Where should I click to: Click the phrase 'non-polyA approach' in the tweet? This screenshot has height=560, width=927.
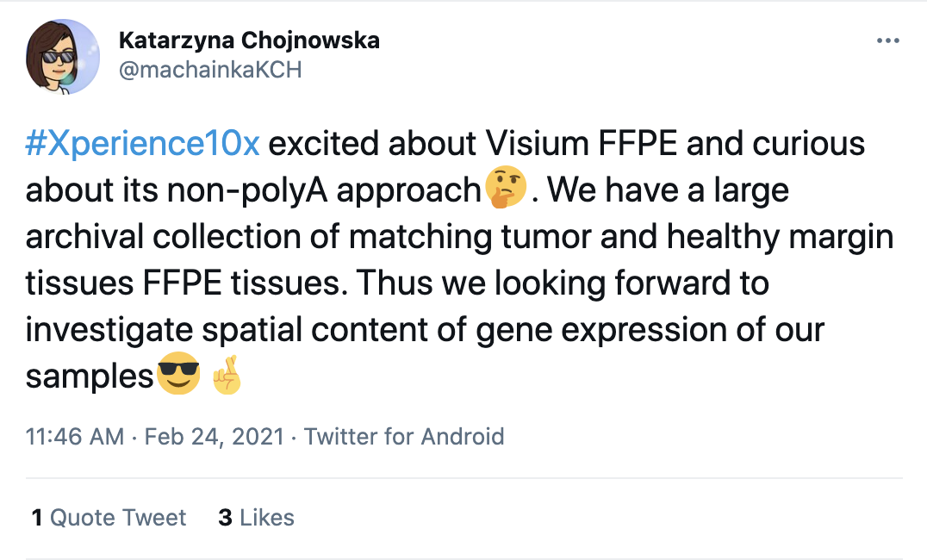coord(324,190)
